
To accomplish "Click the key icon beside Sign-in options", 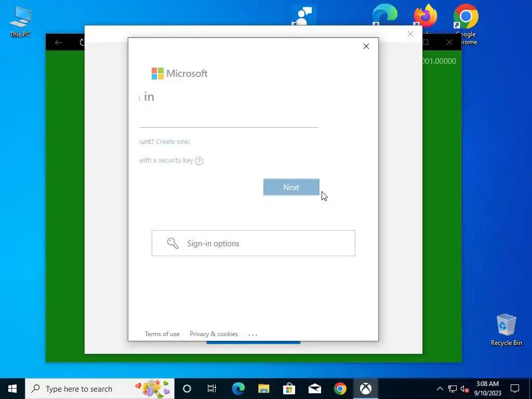I will (172, 243).
